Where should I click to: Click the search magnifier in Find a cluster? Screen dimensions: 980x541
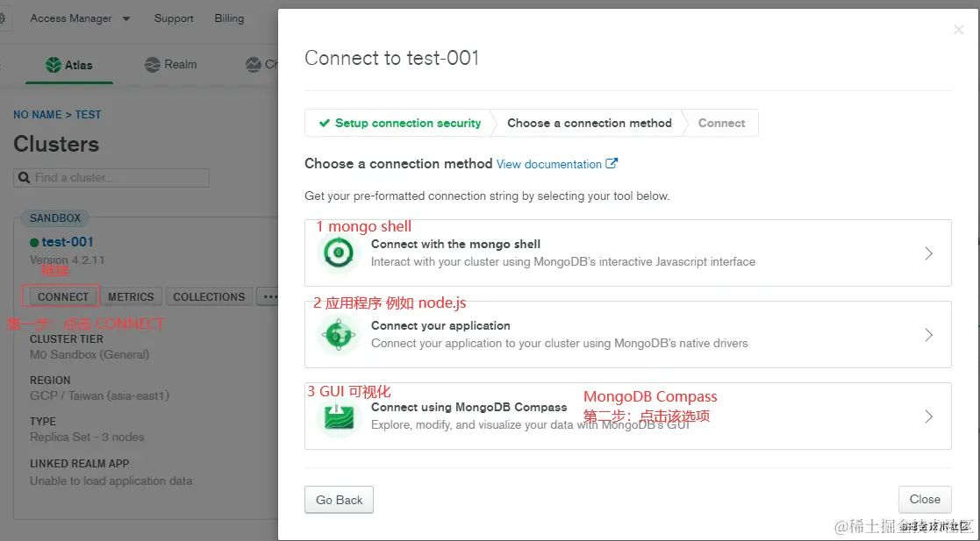point(24,177)
